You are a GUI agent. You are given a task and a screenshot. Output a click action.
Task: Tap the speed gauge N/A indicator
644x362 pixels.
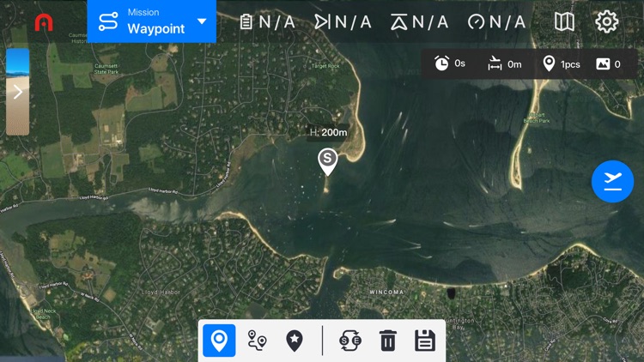(496, 21)
